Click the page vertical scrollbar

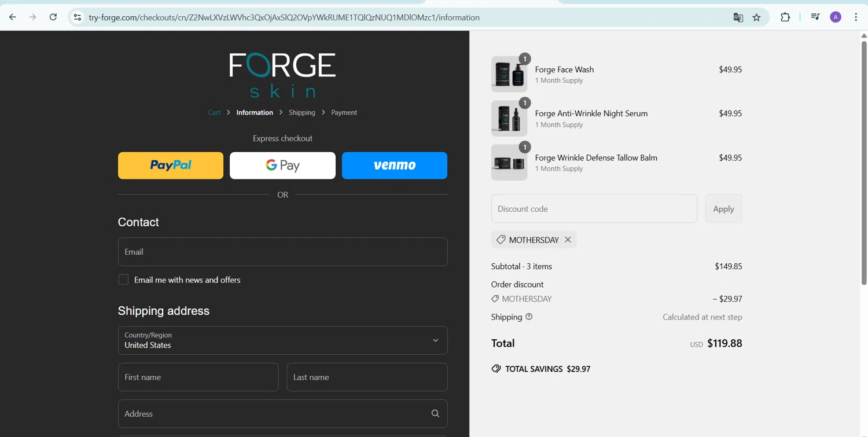point(864,162)
